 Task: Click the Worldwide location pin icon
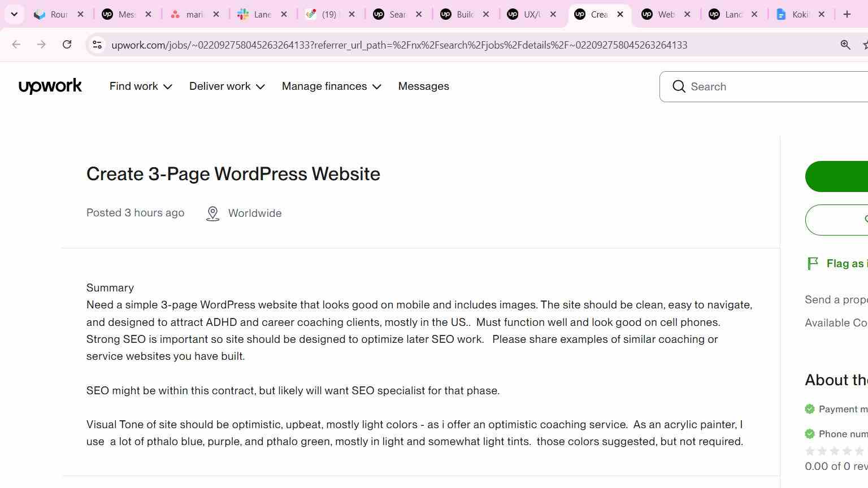[x=212, y=213]
